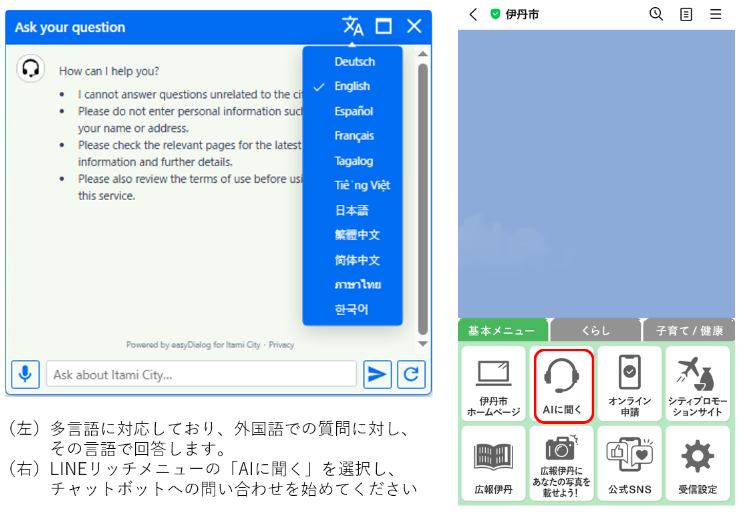Pick Tiếng Việt in the language dropdown
Screen dimensions: 744x516
point(353,186)
